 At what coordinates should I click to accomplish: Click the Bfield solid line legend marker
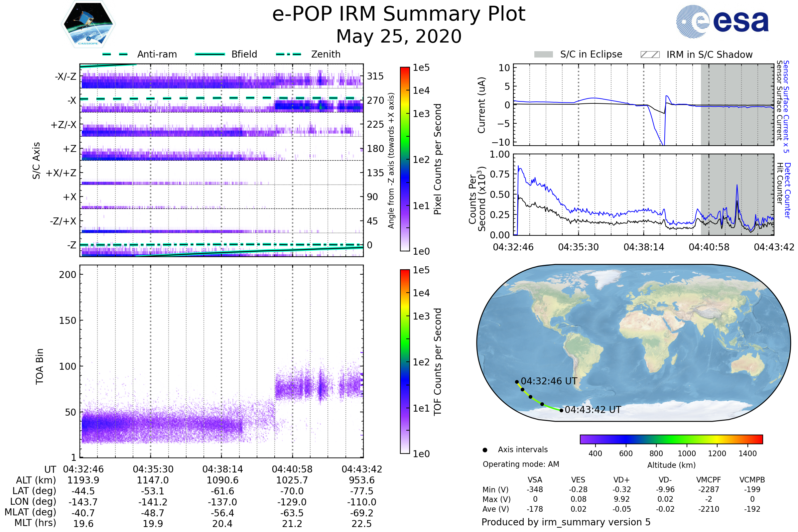coord(210,54)
